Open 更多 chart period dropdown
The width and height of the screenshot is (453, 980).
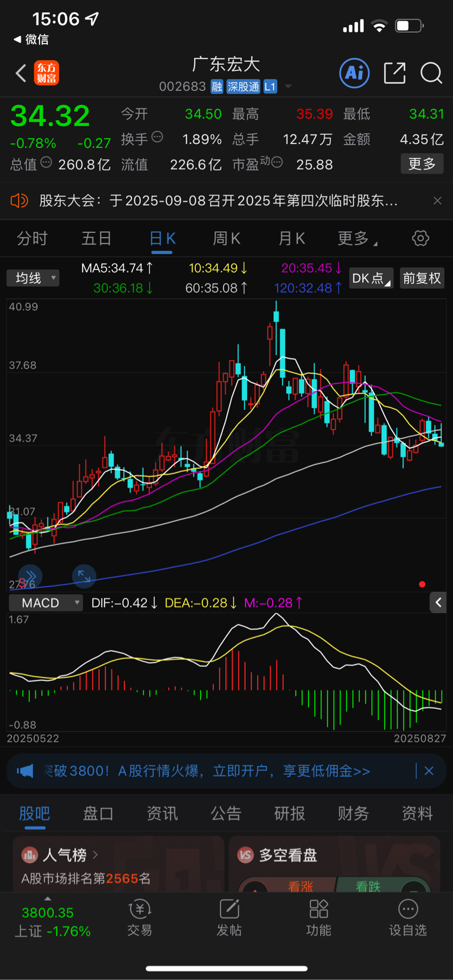pos(357,238)
